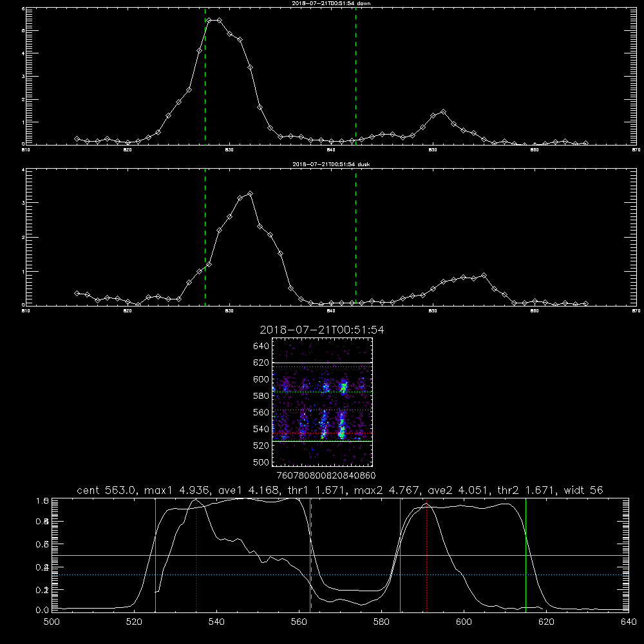Click the solid horizontal line in bottom plot
Image resolution: width=644 pixels, height=644 pixels.
(340, 555)
